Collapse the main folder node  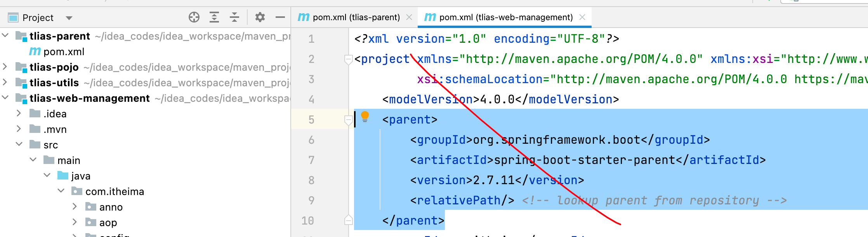[33, 160]
